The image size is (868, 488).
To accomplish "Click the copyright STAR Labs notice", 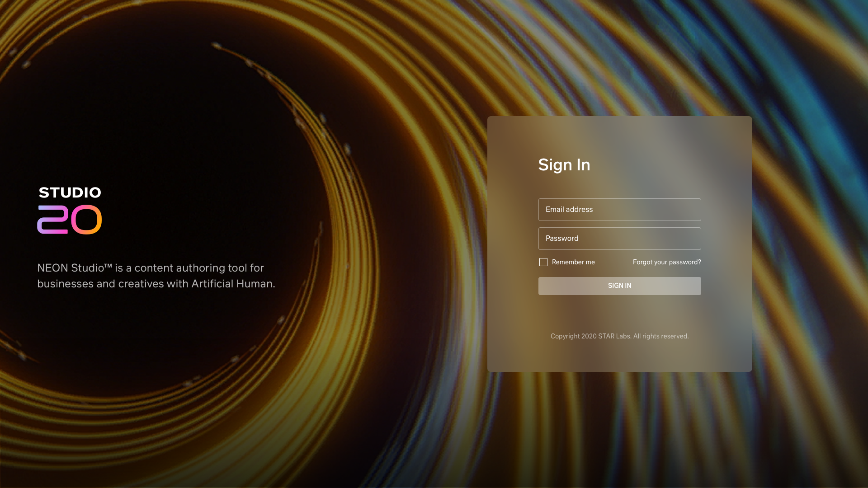I will [619, 336].
